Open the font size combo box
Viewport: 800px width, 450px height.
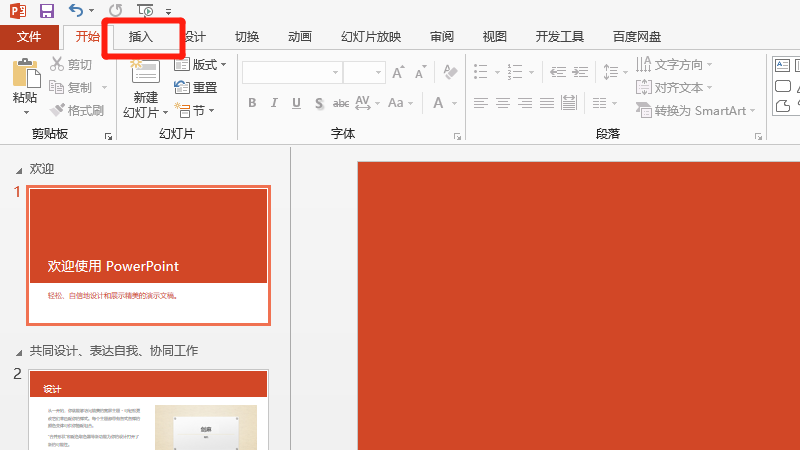pyautogui.click(x=363, y=72)
